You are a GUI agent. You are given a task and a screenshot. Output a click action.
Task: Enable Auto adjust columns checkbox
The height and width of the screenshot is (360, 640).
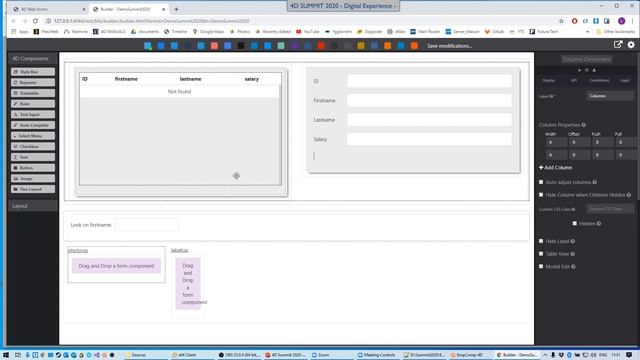point(541,182)
